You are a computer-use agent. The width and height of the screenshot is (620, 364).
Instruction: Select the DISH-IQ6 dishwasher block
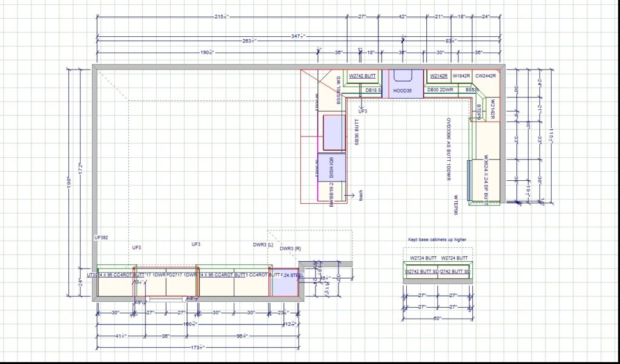coord(332,168)
